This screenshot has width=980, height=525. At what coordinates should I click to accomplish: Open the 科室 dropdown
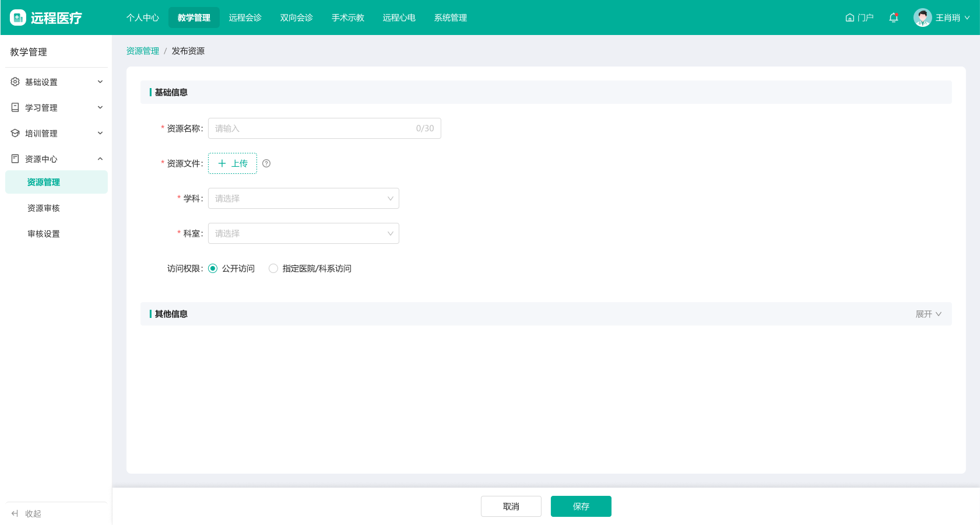(303, 233)
